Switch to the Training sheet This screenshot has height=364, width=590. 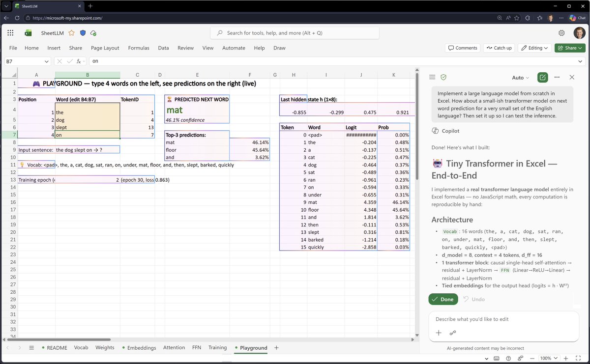[217, 348]
